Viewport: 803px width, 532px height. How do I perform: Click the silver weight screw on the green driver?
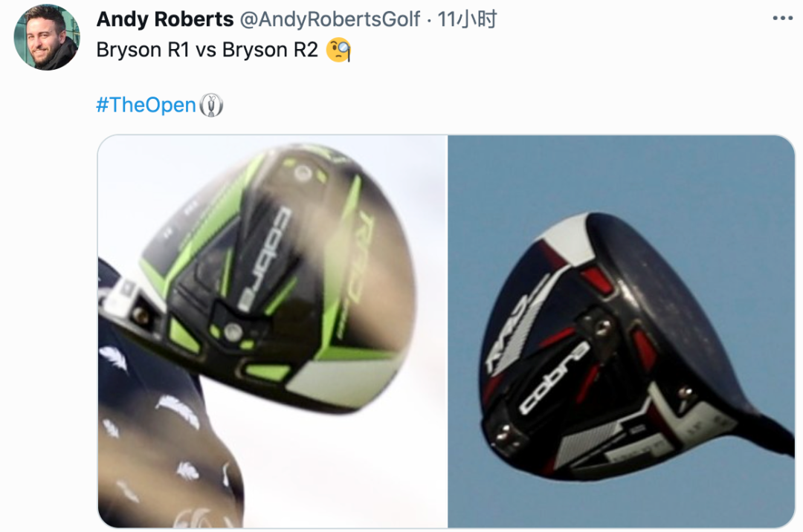pos(233,331)
